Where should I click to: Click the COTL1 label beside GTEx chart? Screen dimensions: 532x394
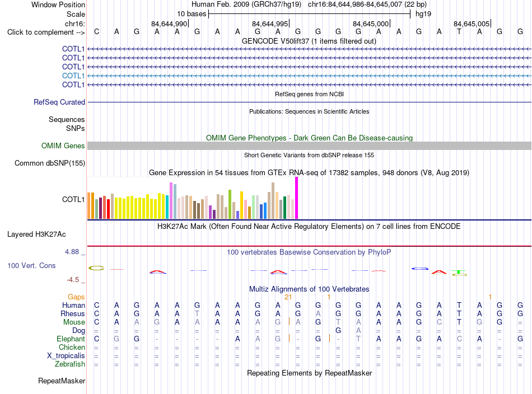coord(73,199)
